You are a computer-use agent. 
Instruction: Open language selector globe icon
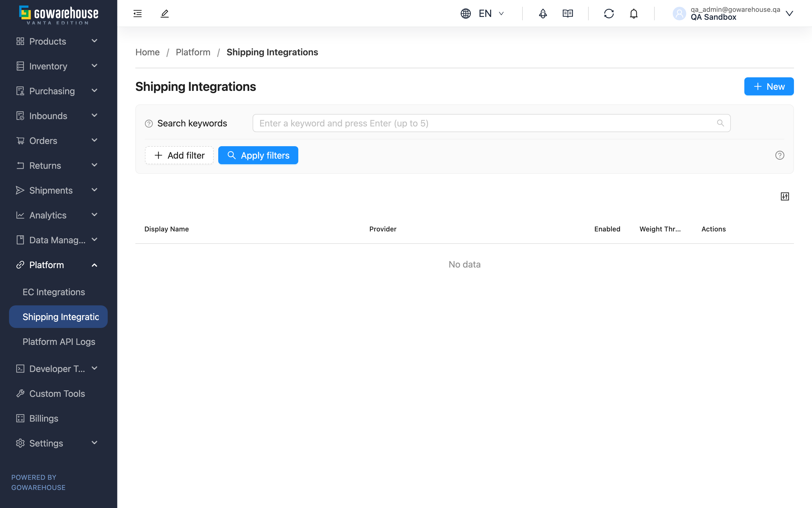(x=465, y=14)
